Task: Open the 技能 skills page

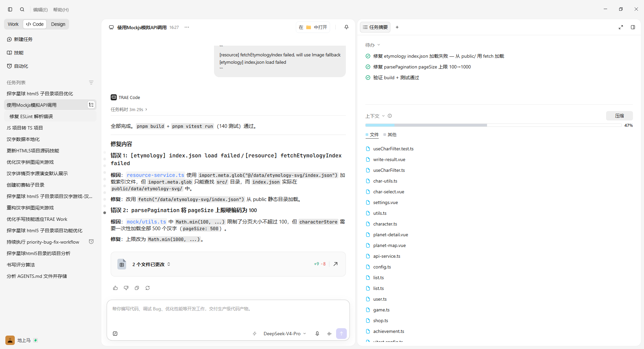Action: point(15,53)
